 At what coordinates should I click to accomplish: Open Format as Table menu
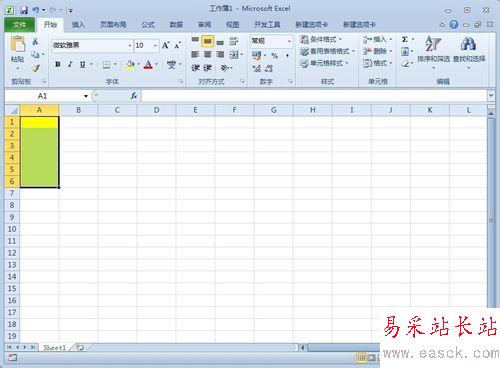pos(327,51)
